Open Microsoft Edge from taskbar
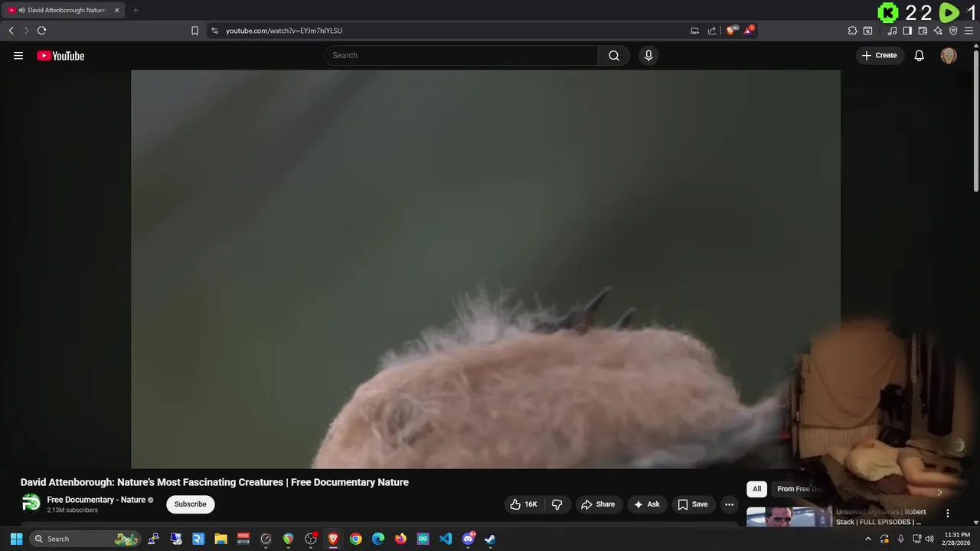Image resolution: width=980 pixels, height=551 pixels. tap(378, 539)
